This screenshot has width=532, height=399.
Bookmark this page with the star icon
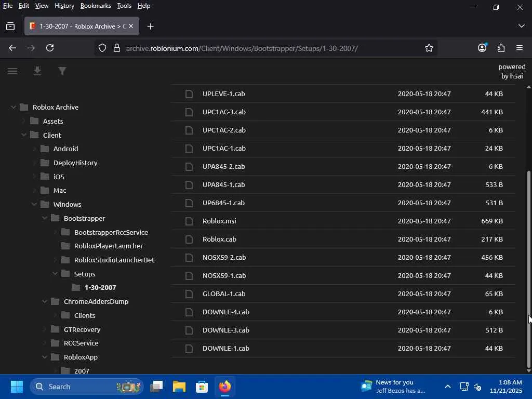[429, 48]
